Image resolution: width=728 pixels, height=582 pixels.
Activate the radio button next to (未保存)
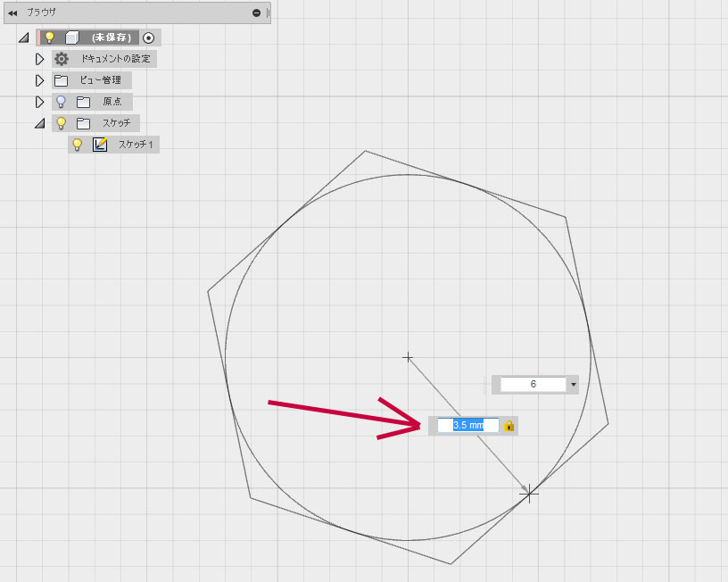coord(149,37)
